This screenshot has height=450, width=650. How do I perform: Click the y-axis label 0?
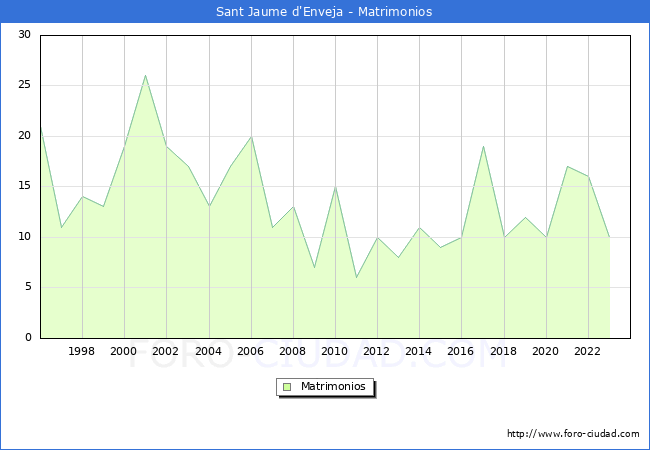(x=28, y=337)
